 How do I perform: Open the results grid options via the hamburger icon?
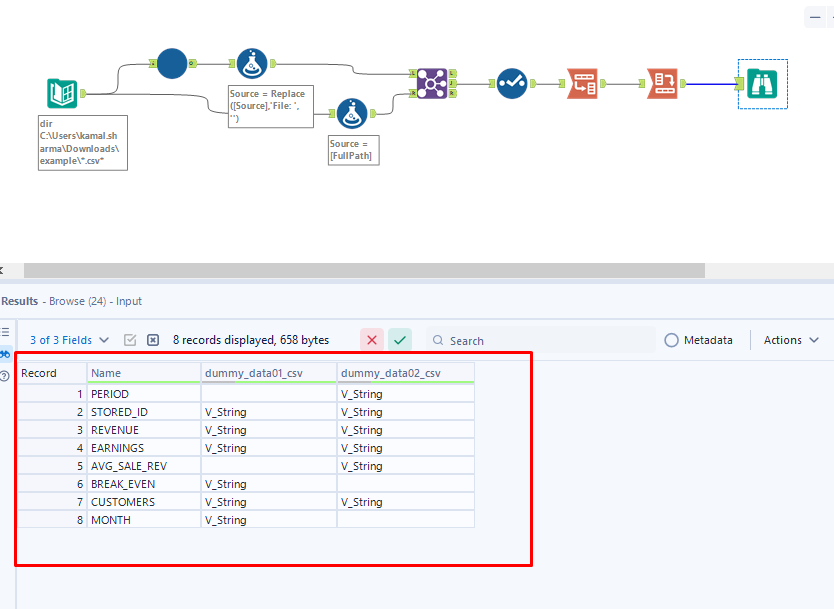(8, 334)
